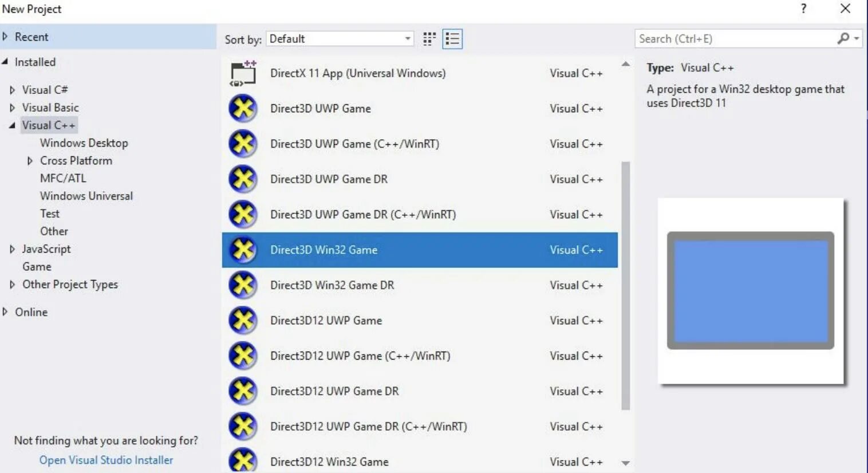Select Direct3D12 UWP Game DR name text

[334, 391]
